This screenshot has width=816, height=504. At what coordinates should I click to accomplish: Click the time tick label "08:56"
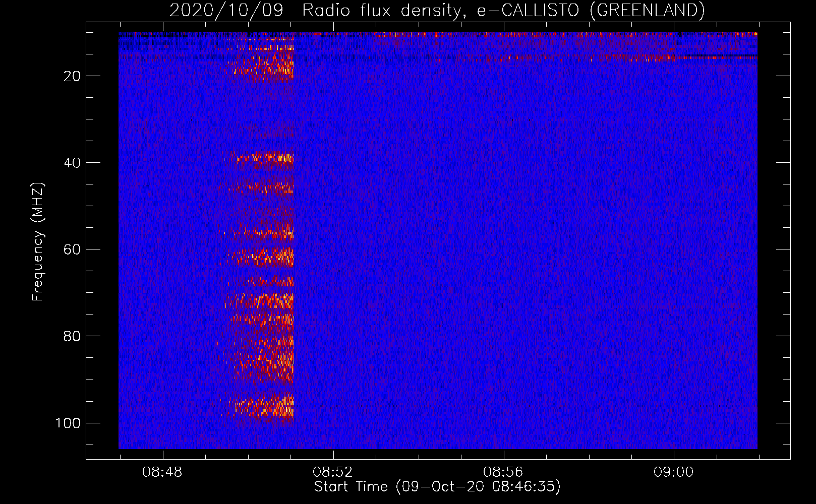[503, 472]
